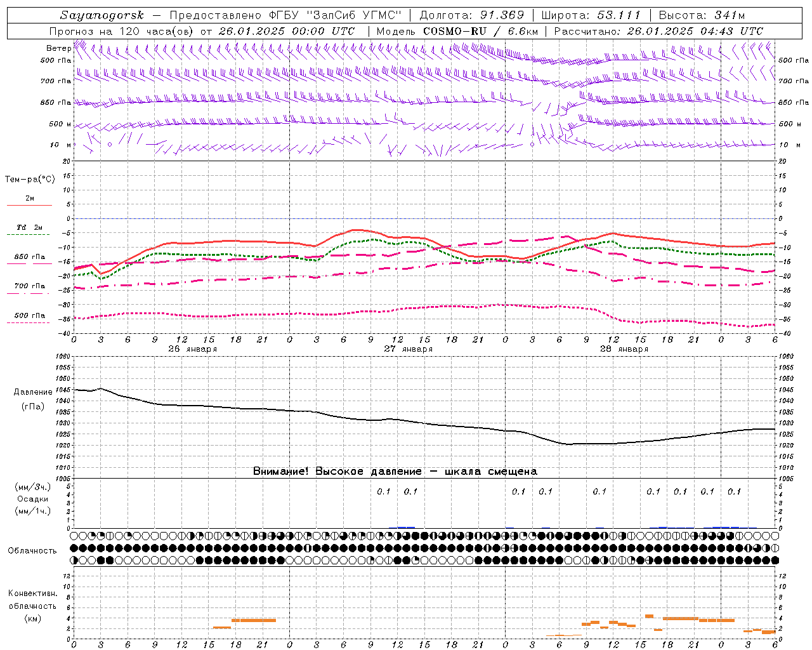Click the "700 гПа" temperature legend entry
Screen dimensions: 812x650
pos(30,286)
